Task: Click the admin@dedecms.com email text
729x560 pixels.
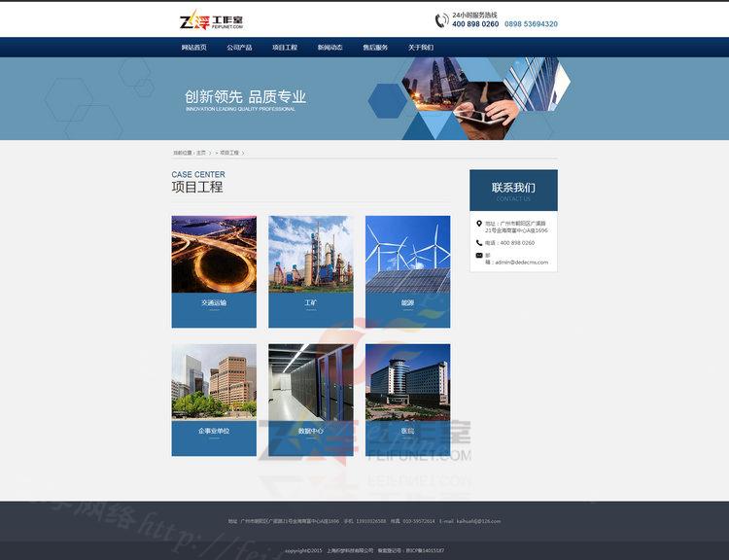Action: pyautogui.click(x=521, y=262)
